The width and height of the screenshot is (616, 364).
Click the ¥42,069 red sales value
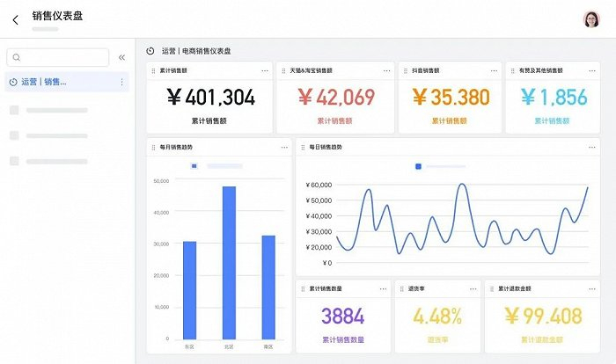(336, 97)
